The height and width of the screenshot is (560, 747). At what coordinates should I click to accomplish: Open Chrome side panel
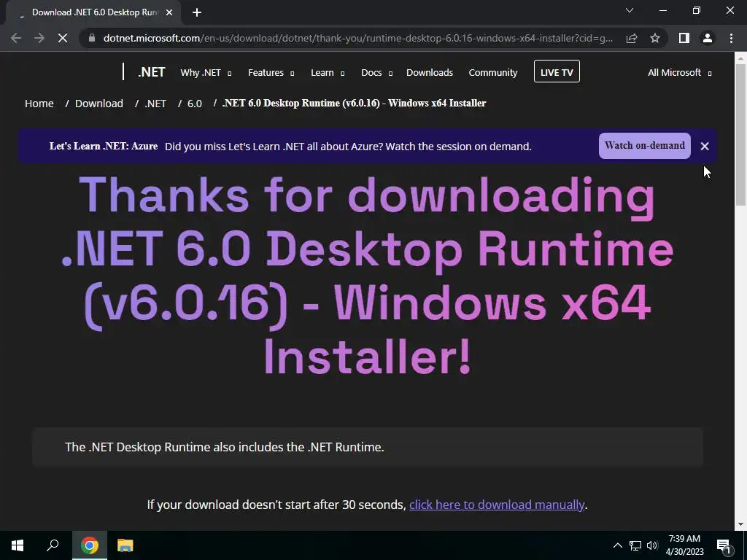click(684, 38)
